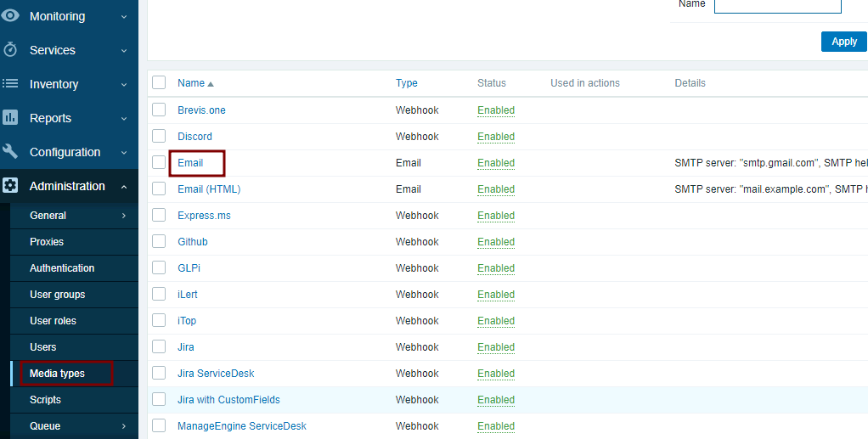
Task: Click the Reports bar chart icon
Action: click(10, 118)
